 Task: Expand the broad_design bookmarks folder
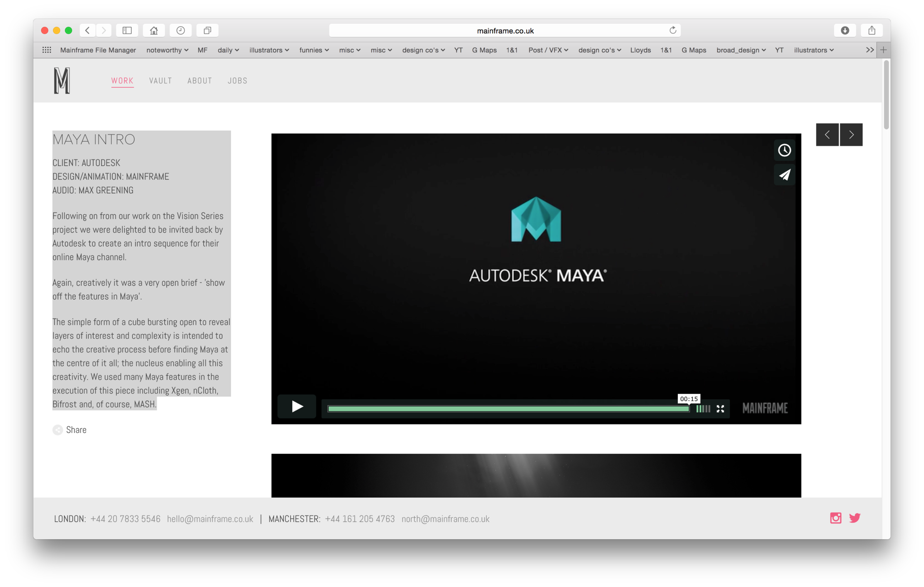[x=741, y=50]
